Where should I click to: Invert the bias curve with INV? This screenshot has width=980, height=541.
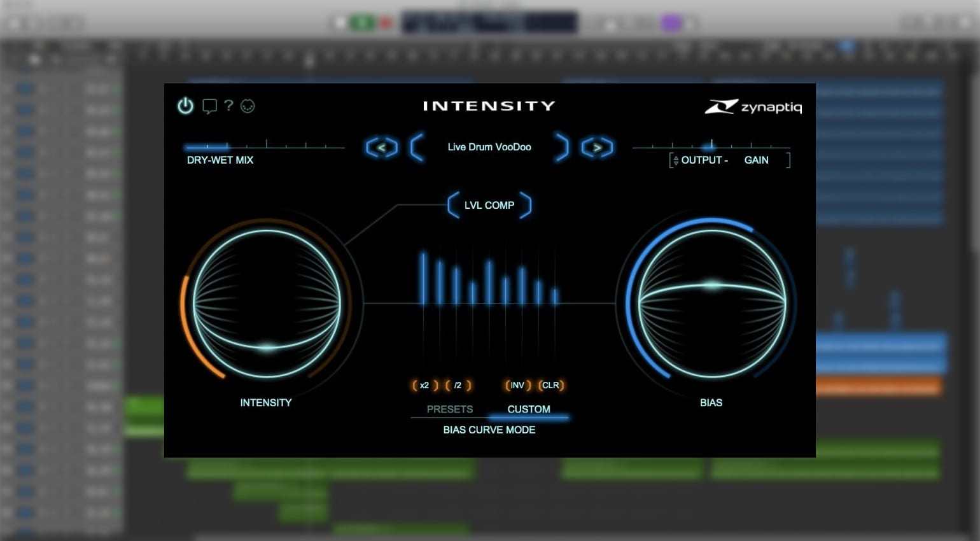coord(517,385)
